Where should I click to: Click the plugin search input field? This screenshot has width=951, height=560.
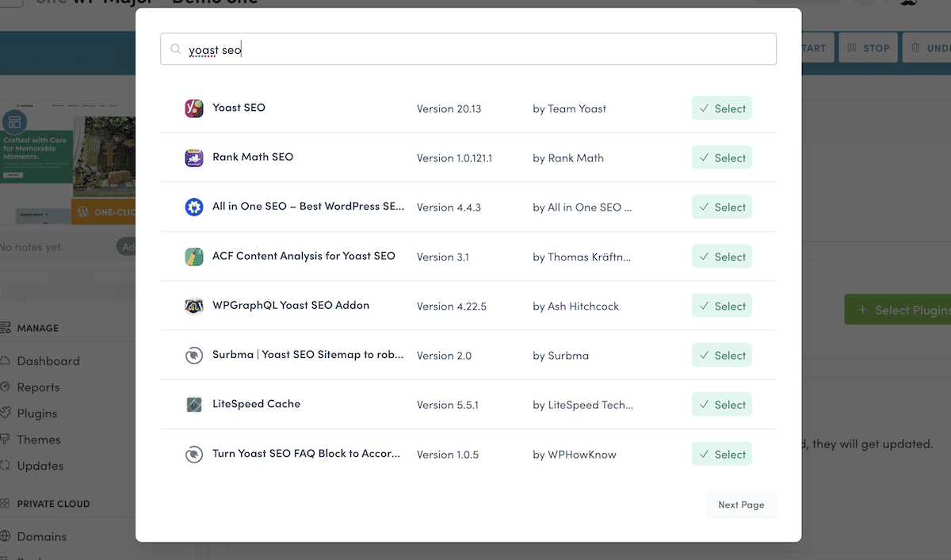[x=468, y=49]
